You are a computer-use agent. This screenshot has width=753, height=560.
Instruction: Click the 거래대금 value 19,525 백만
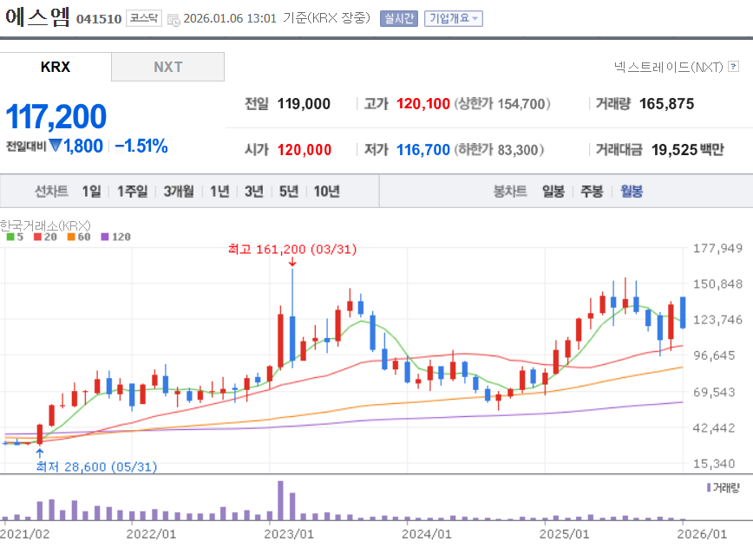click(687, 150)
